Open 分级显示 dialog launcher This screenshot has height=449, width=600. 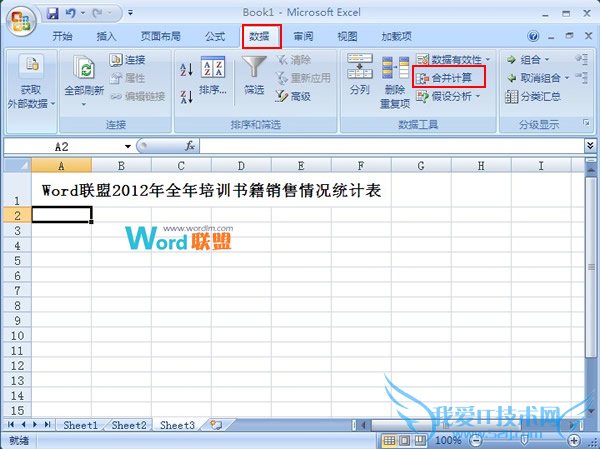[586, 122]
